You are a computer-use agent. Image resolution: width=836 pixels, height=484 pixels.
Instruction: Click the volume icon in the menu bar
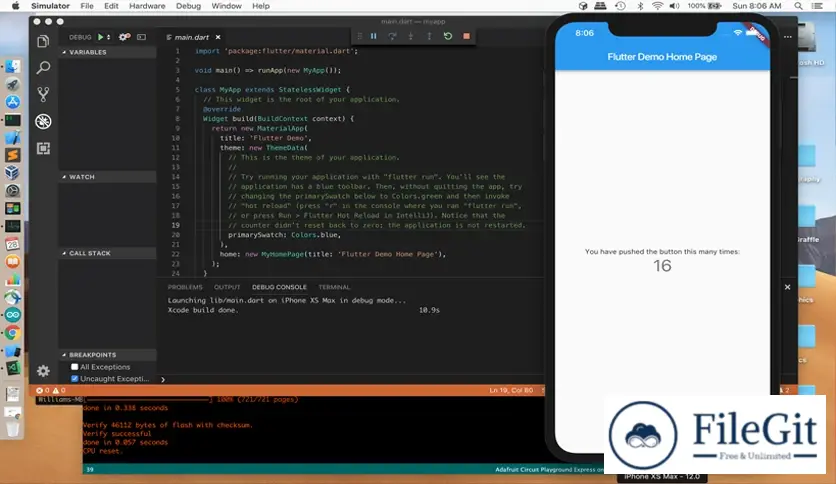click(x=674, y=6)
